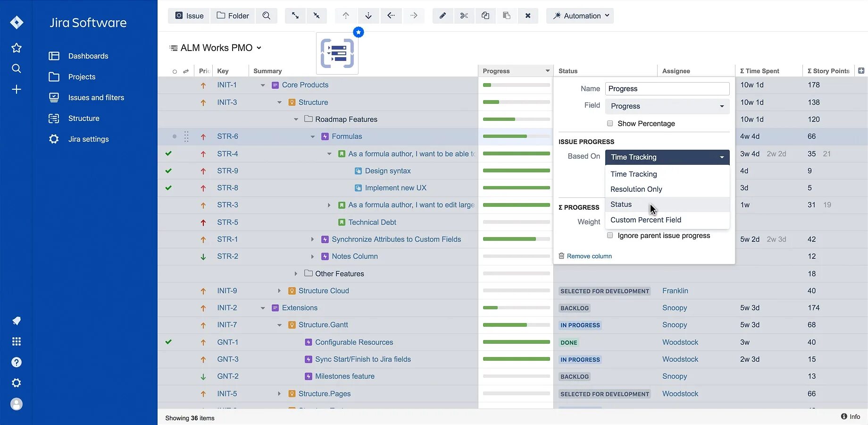Click the Issue toolbar button

pyautogui.click(x=189, y=16)
